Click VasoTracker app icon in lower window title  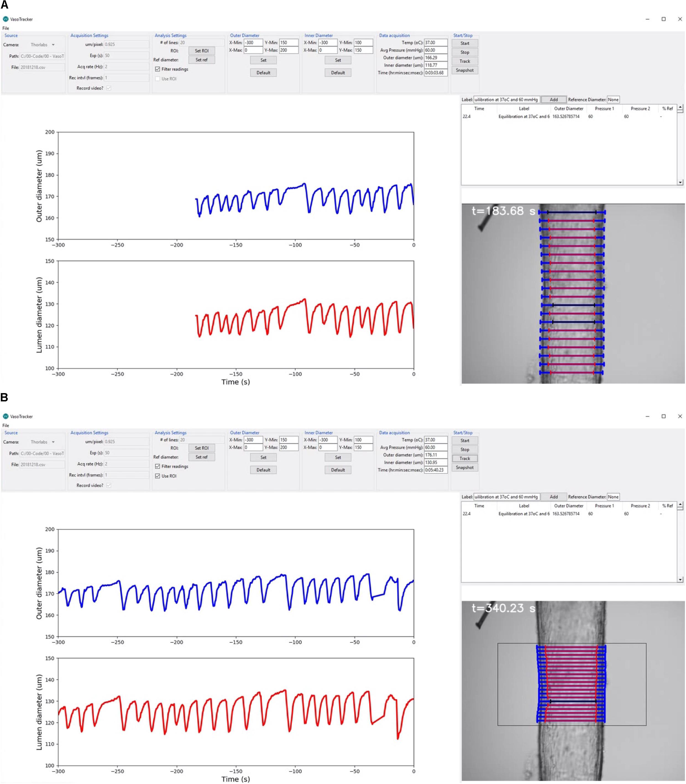click(x=5, y=416)
